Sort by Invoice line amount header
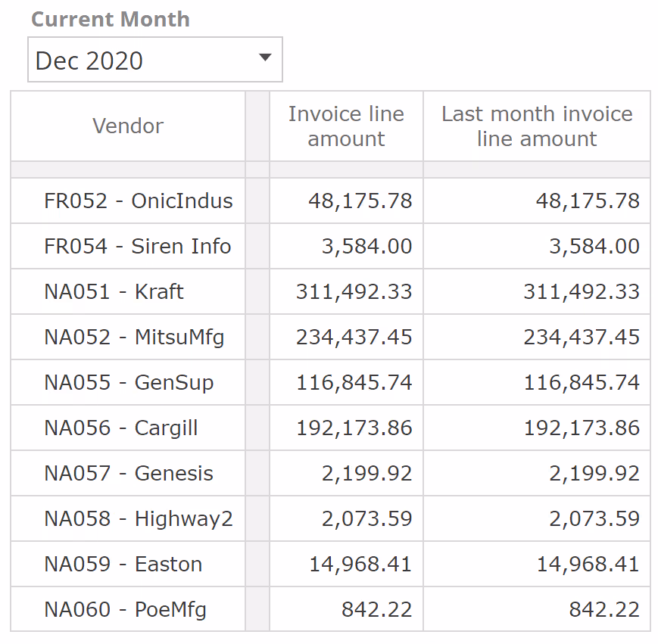658x644 pixels. click(x=346, y=126)
